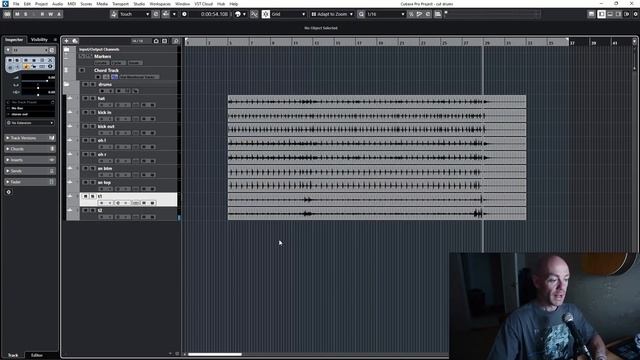Solo the oh l track
640x360 pixels.
[93, 140]
